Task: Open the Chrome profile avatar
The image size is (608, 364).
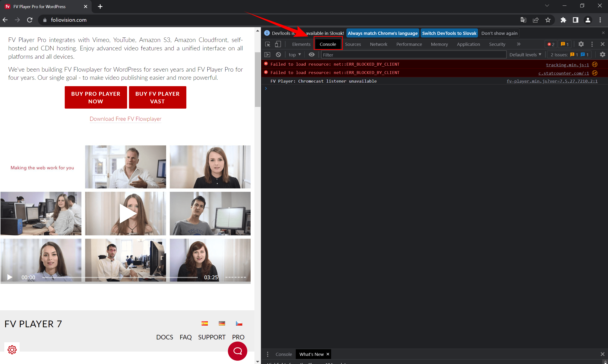Action: click(588, 20)
